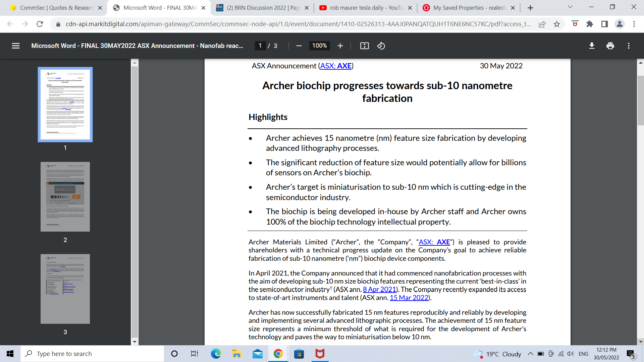Open the PDF viewer more actions menu
This screenshot has width=644, height=362.
[629, 46]
